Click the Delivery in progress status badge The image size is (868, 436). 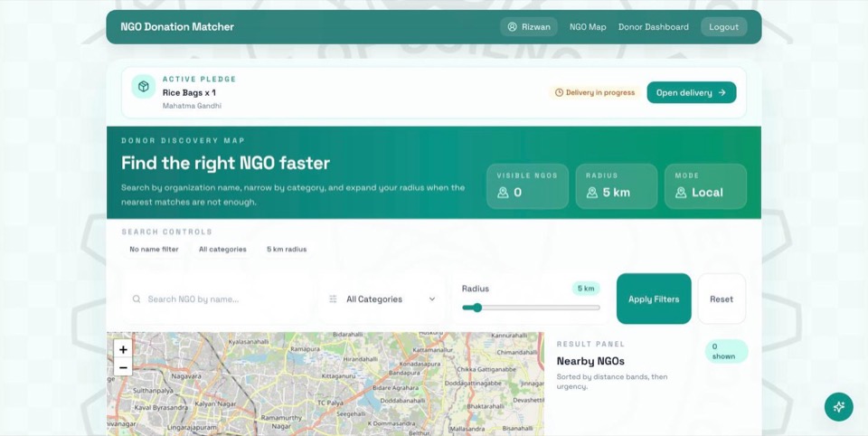[x=595, y=92]
